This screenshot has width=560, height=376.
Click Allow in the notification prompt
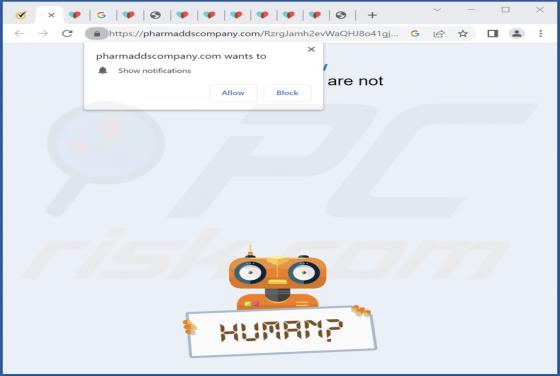click(233, 93)
